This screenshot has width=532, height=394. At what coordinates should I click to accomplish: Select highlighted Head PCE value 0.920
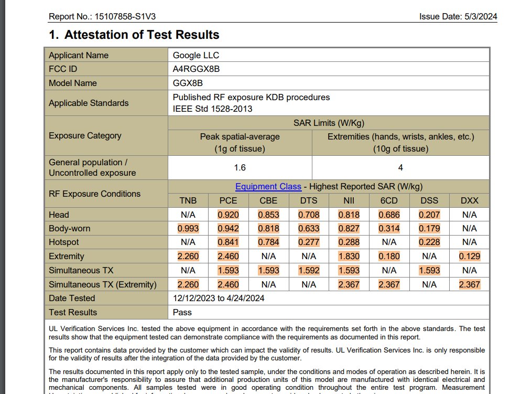click(x=228, y=215)
